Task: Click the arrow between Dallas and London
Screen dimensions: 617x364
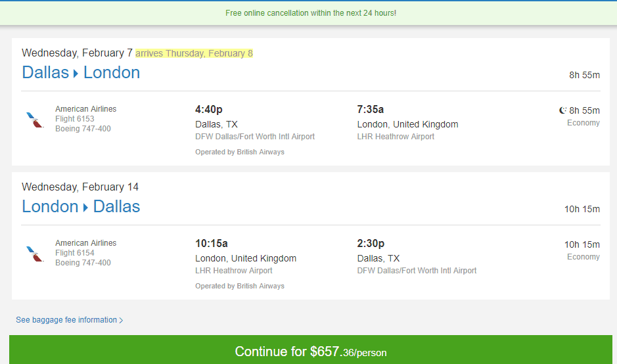Action: [76, 73]
